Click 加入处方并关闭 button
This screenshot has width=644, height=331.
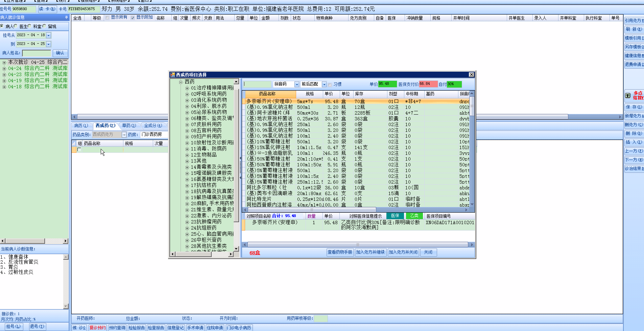403,252
